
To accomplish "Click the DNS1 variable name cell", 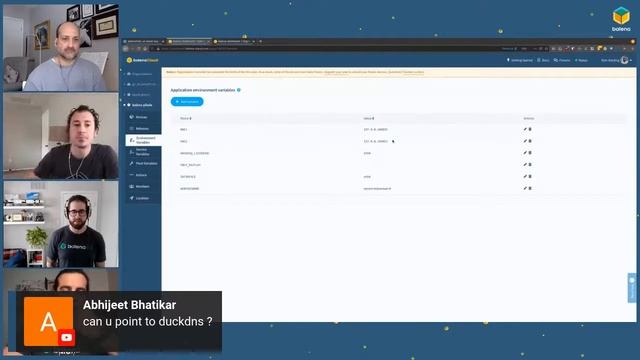I will (184, 129).
